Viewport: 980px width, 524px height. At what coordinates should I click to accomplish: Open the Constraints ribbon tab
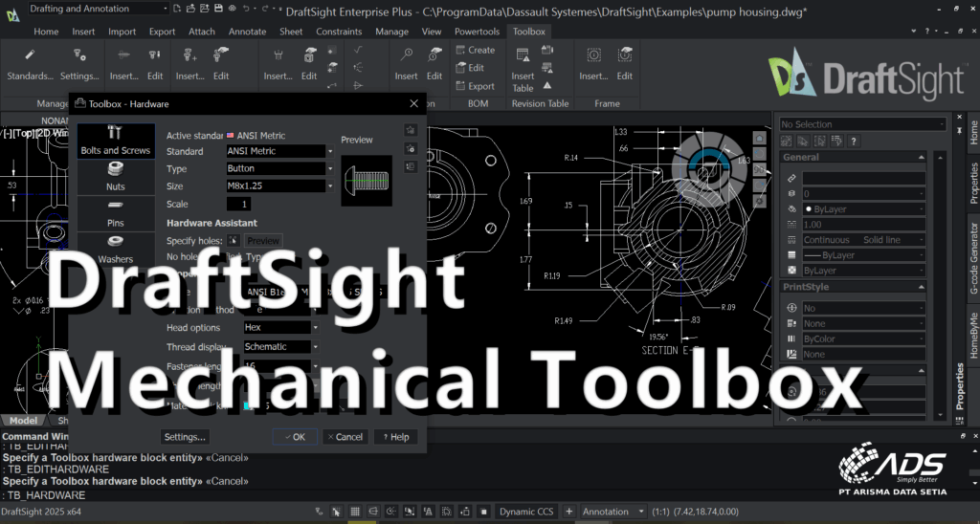tap(339, 32)
